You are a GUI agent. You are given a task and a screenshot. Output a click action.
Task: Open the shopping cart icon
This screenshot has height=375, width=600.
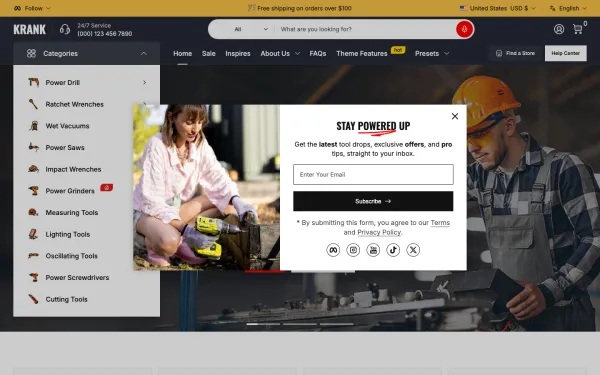(577, 29)
